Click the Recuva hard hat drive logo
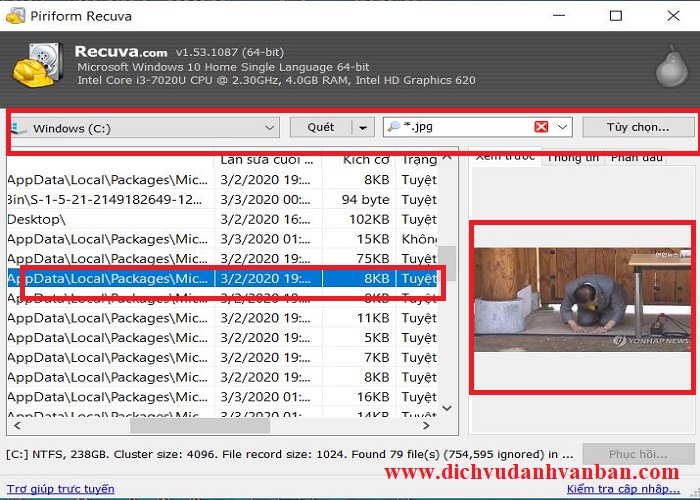This screenshot has height=500, width=700. click(38, 64)
